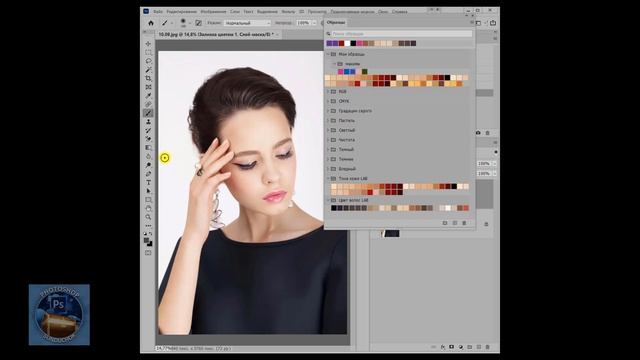Screen dimensions: 640x360
Task: Pick the green swatch in макияж group
Action: pos(364,71)
